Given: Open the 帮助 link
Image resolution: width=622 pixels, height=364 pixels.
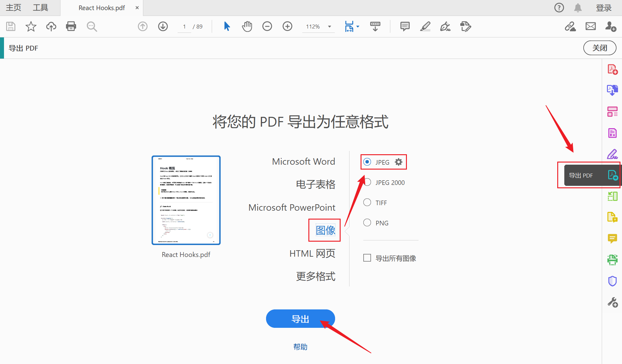Looking at the screenshot, I should (300, 347).
